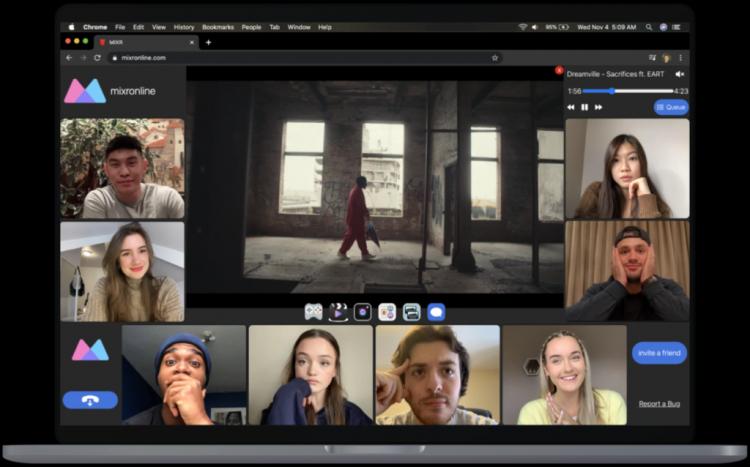Open the clapperboard video activity icon

click(x=338, y=312)
